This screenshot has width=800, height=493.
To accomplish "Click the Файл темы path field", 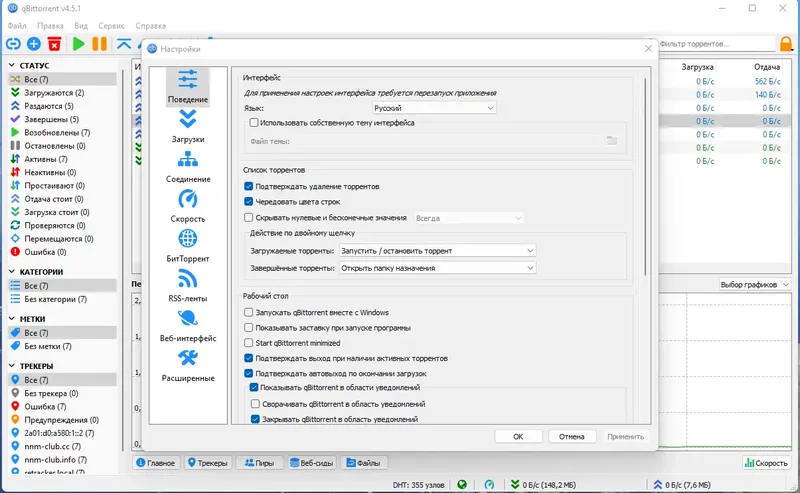I will [447, 141].
